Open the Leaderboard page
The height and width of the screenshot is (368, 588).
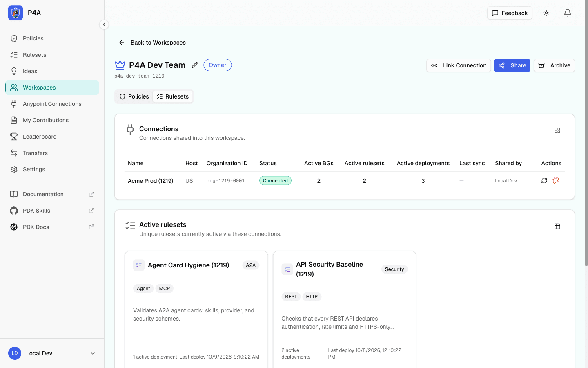coord(52,137)
